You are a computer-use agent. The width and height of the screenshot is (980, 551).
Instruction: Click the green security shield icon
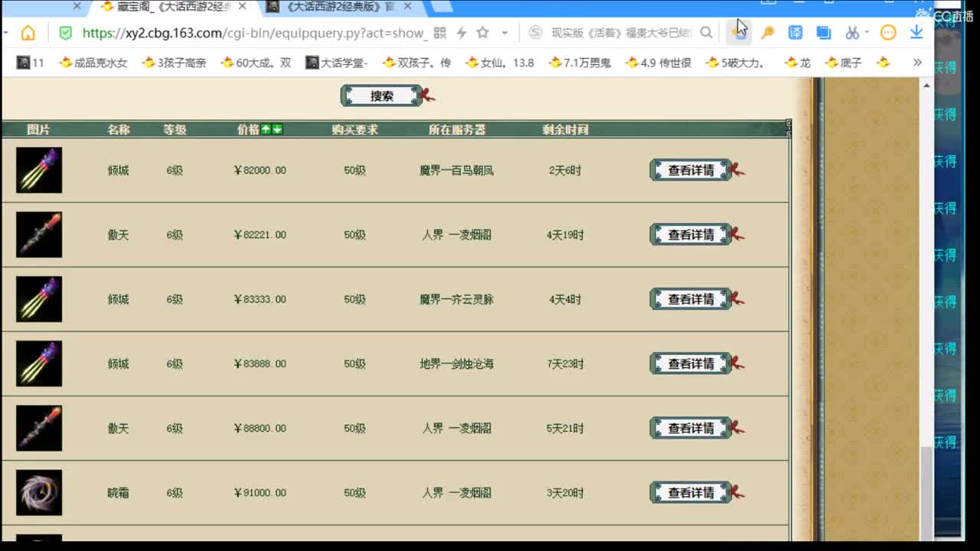66,33
